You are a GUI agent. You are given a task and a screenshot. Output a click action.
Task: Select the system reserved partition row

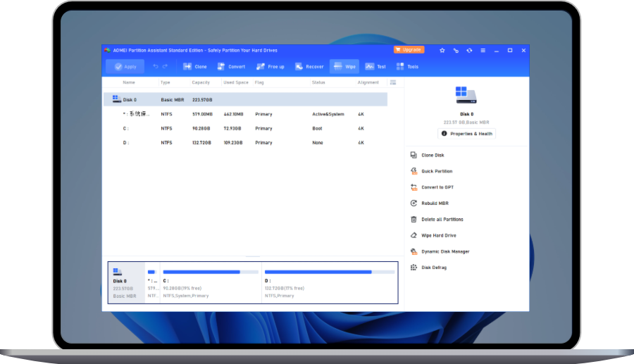pos(245,114)
